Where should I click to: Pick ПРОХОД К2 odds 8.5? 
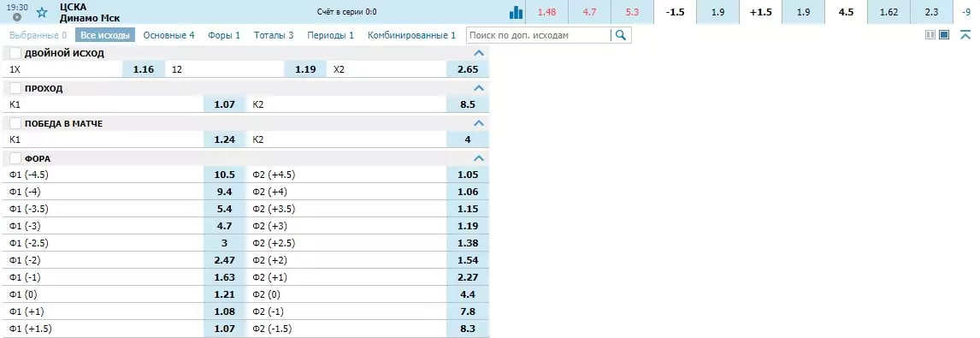pos(468,104)
